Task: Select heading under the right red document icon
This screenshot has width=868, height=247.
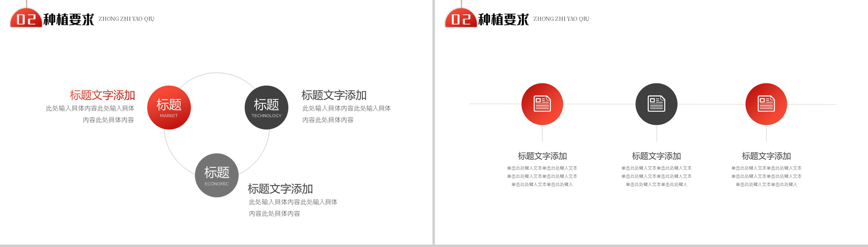Action: tap(766, 156)
